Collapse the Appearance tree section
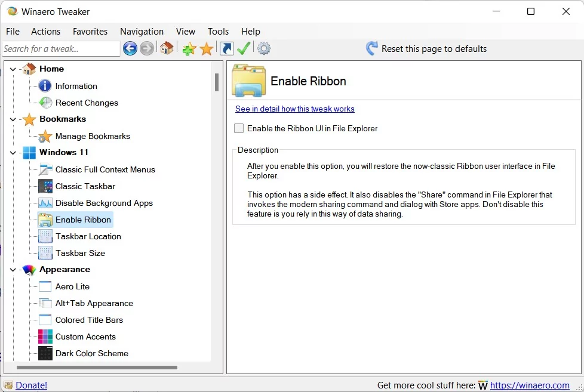Viewport: 584px width, 392px height. click(13, 270)
